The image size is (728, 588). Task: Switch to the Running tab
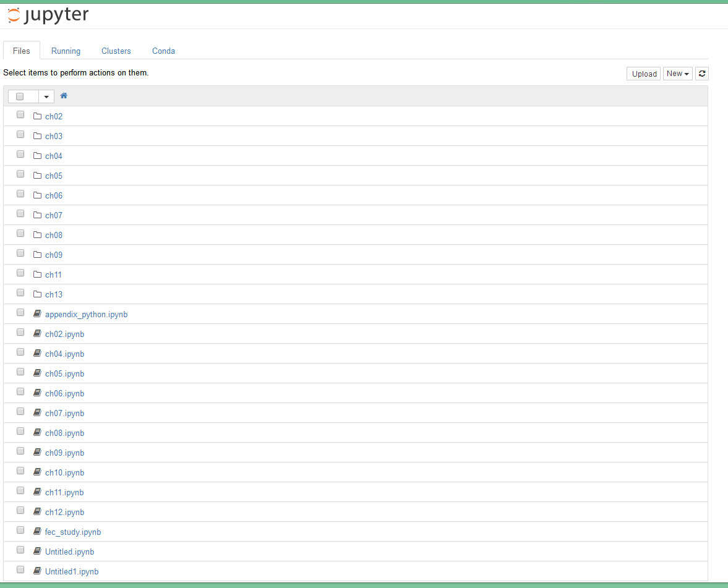tap(66, 51)
